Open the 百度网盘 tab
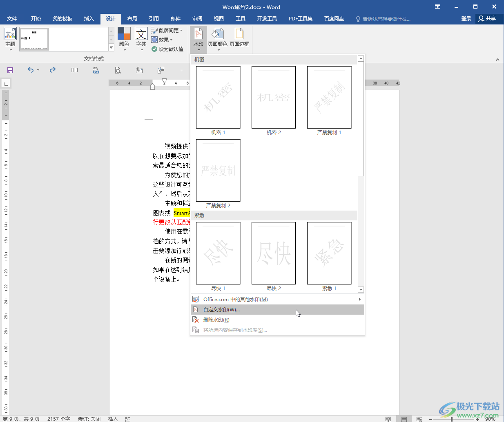This screenshot has height=422, width=504. pyautogui.click(x=334, y=19)
